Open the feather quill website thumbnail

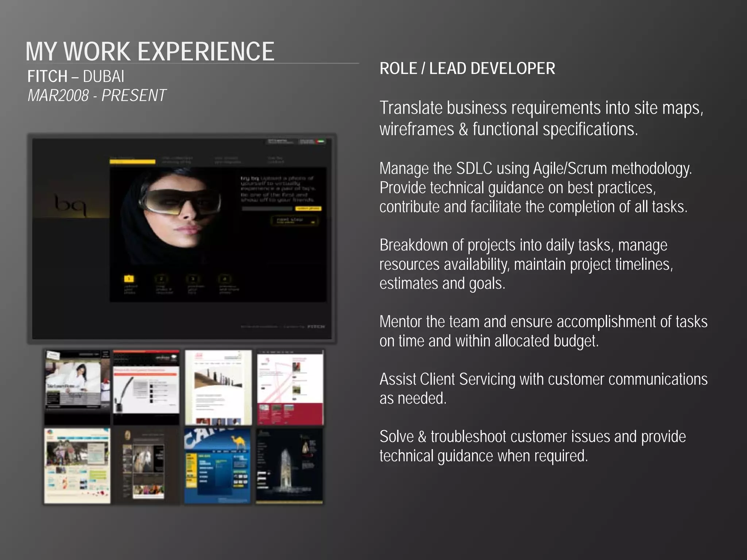click(146, 387)
